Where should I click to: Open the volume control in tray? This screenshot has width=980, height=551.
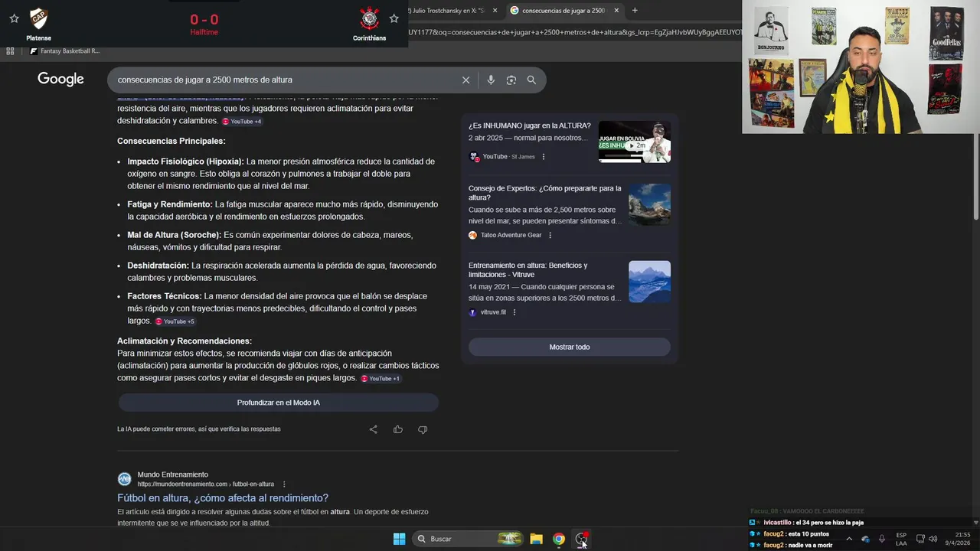pyautogui.click(x=933, y=539)
